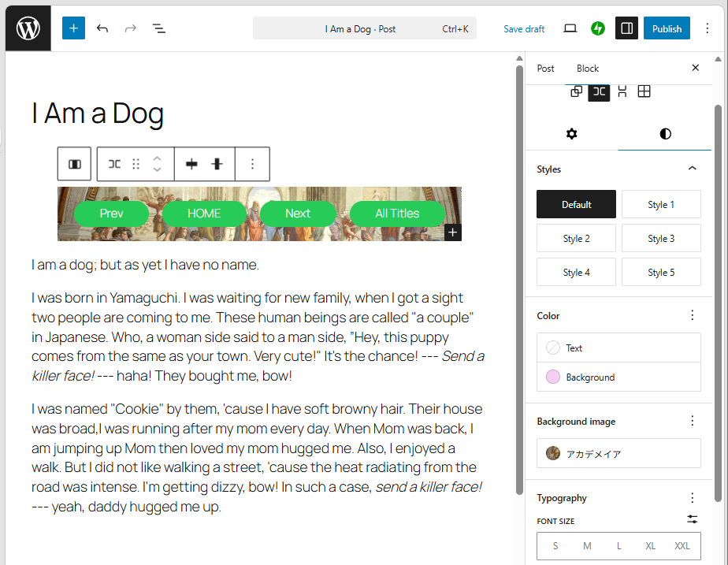
Task: Switch to the Post tab
Action: (546, 69)
